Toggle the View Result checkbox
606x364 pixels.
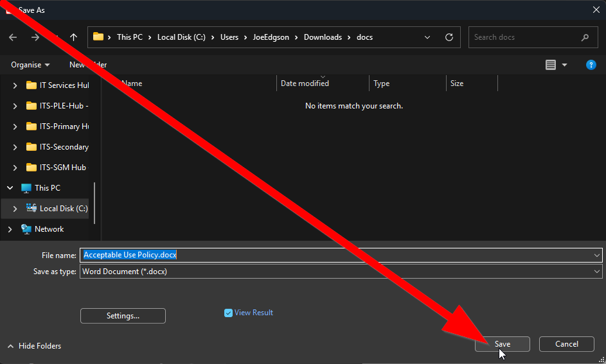tap(228, 313)
